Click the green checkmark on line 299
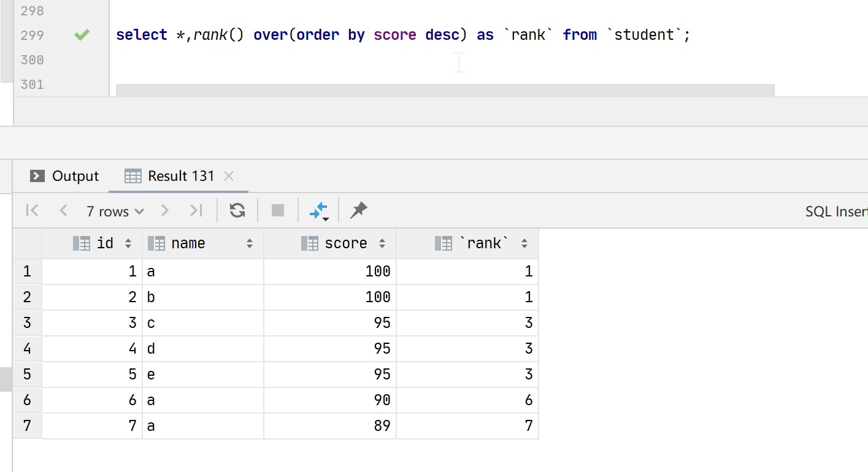The image size is (868, 472). coord(82,36)
